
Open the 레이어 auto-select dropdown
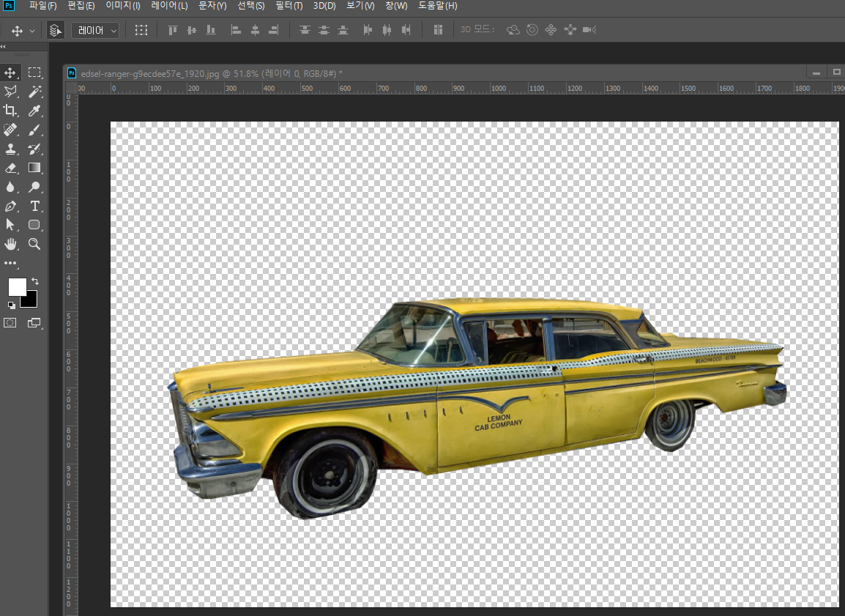95,31
